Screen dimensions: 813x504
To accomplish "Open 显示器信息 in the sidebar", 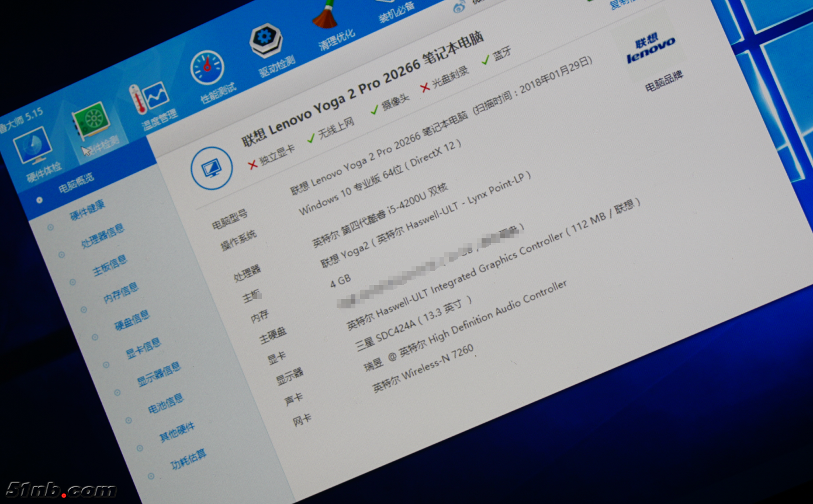I will [x=159, y=374].
